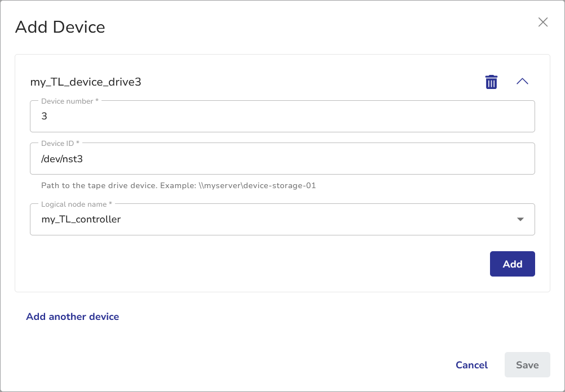Focus the Device ID input field
Viewport: 565px width, 392px height.
click(282, 159)
